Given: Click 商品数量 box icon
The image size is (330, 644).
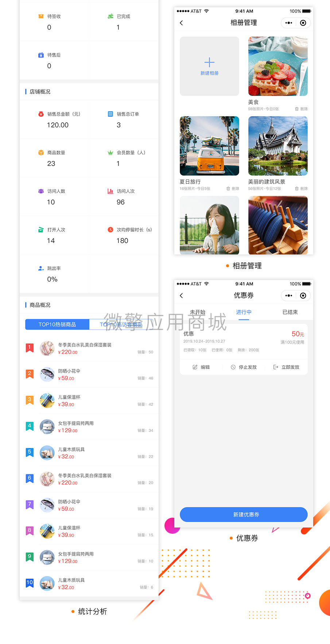Looking at the screenshot, I should [x=41, y=153].
